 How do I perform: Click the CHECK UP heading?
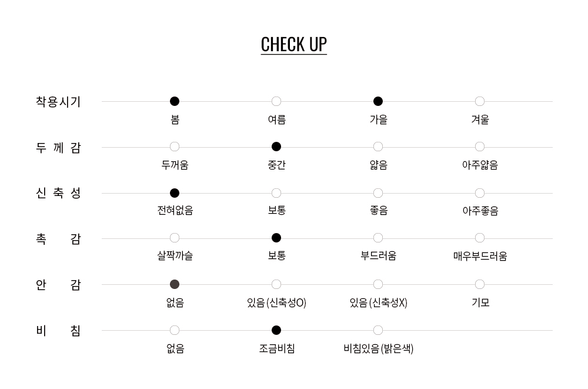click(294, 45)
